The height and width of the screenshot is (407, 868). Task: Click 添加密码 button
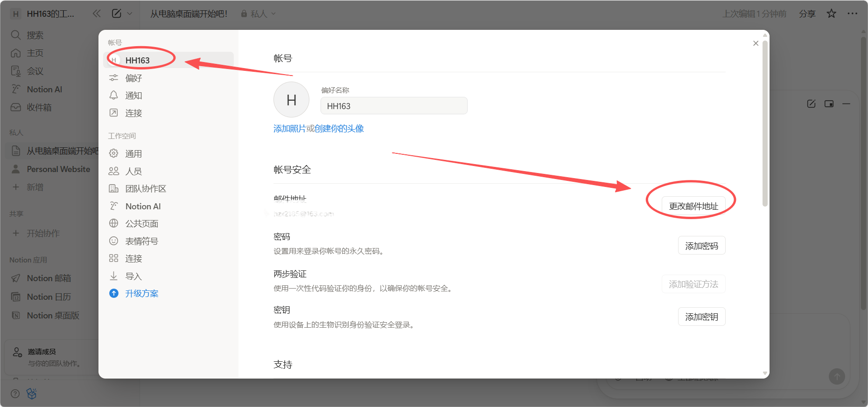pyautogui.click(x=701, y=246)
